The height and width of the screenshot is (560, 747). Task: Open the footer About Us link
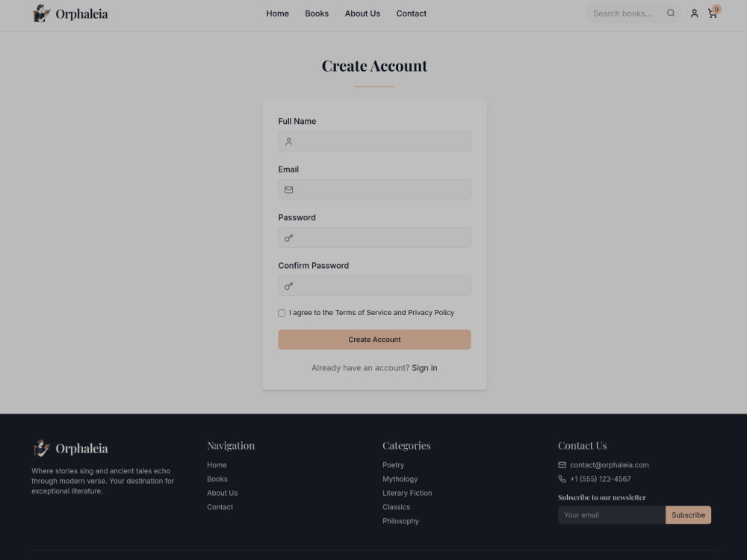click(222, 494)
